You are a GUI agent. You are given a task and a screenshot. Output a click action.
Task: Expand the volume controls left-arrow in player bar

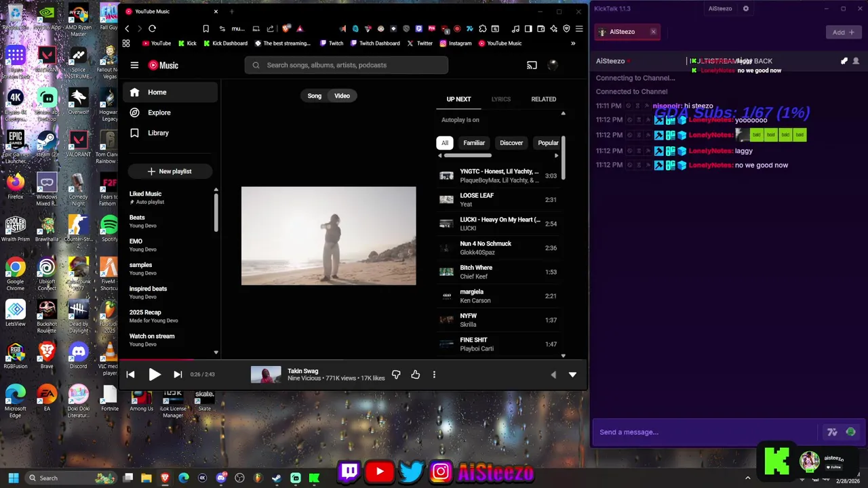pos(553,374)
